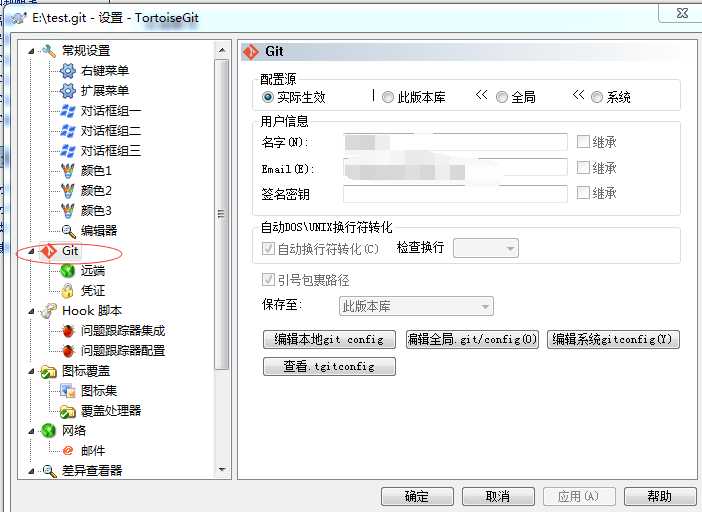Click the tree scrollbar up arrow

[222, 50]
